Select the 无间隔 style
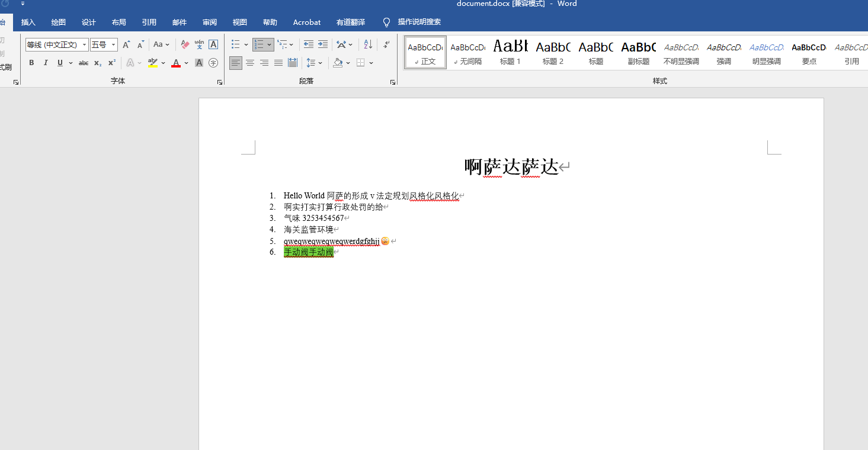The height and width of the screenshot is (450, 868). [467, 52]
